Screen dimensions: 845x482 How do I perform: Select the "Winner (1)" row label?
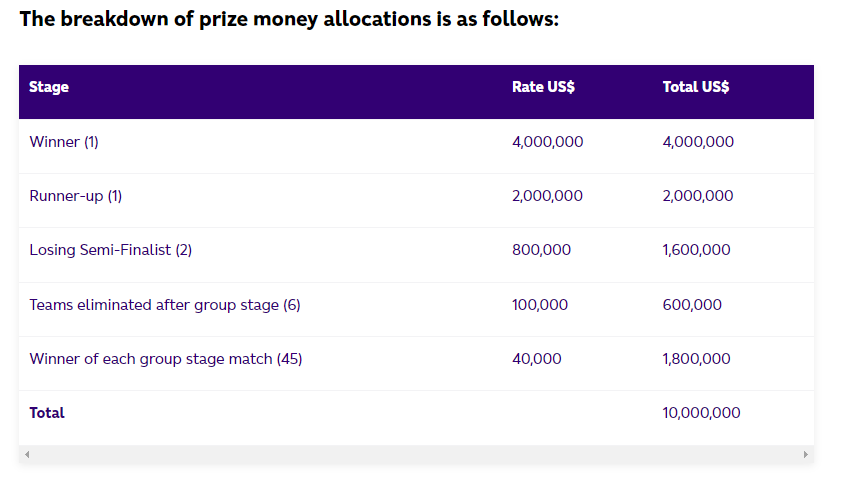coord(64,142)
